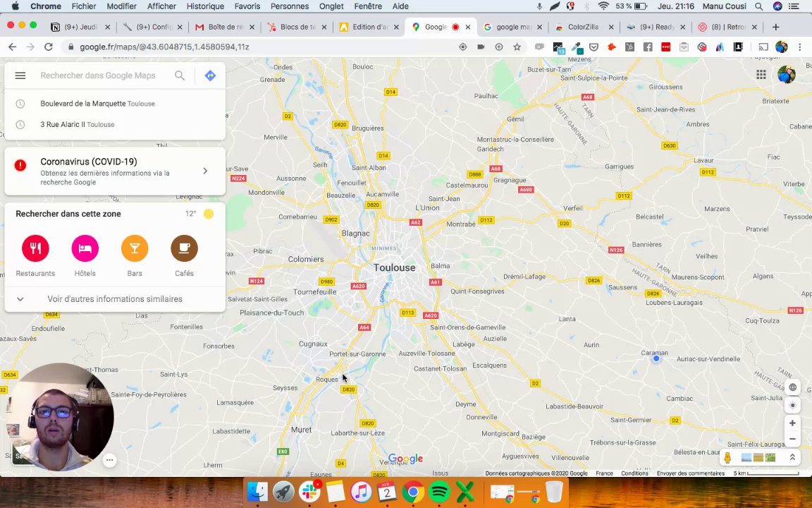This screenshot has width=812, height=508.
Task: Click the location permission icon in address bar
Action: point(463,47)
